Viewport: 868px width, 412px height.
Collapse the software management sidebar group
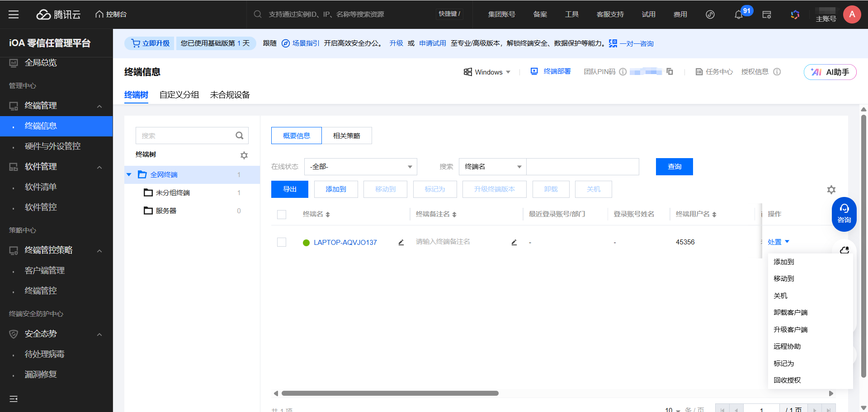(99, 167)
